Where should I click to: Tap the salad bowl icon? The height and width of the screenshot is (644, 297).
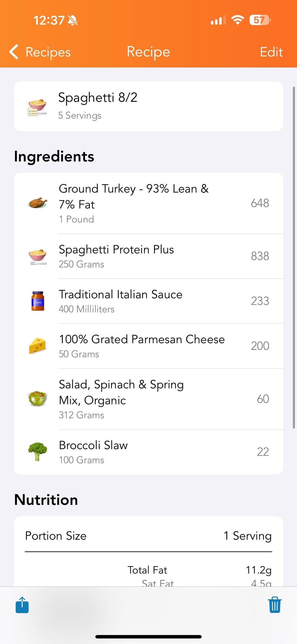(x=38, y=399)
